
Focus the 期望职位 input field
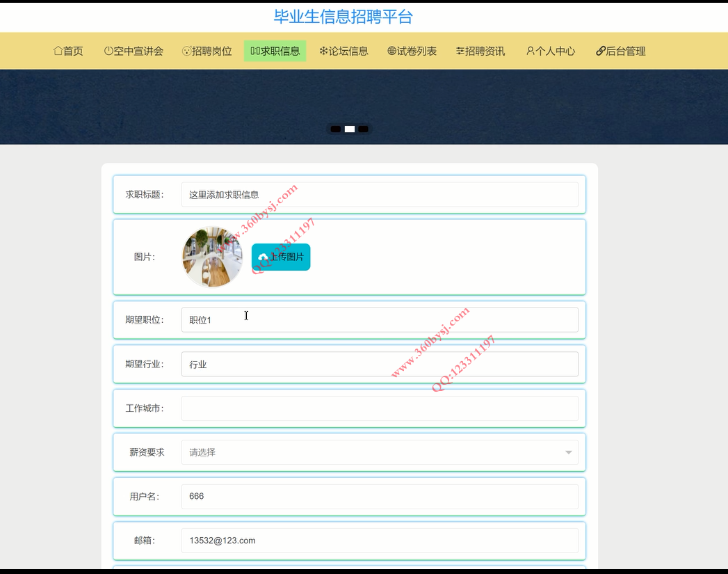(x=380, y=320)
